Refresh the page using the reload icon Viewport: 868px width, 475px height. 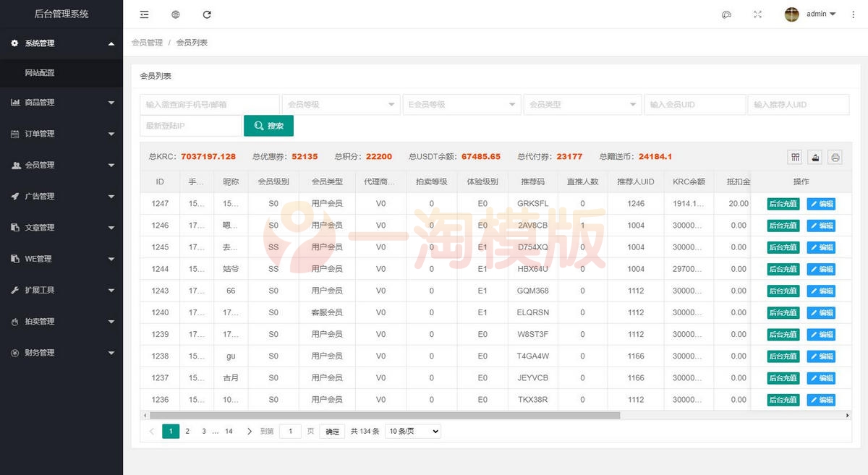[206, 14]
